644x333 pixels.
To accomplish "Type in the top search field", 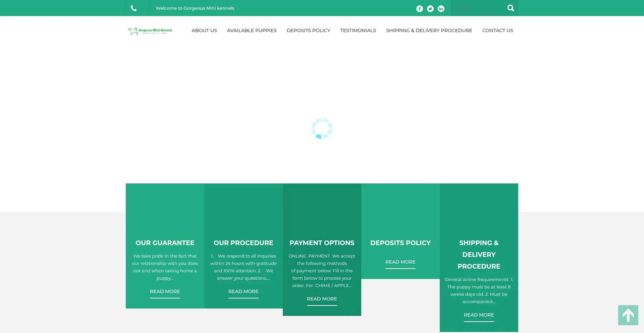I will pyautogui.click(x=478, y=8).
